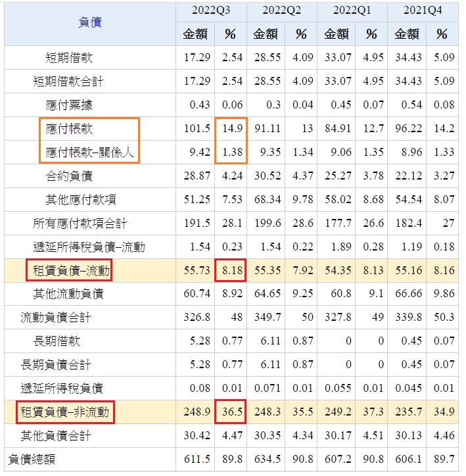Click the 應付帳款 row label
Screen dimensions: 466x476
coord(69,129)
